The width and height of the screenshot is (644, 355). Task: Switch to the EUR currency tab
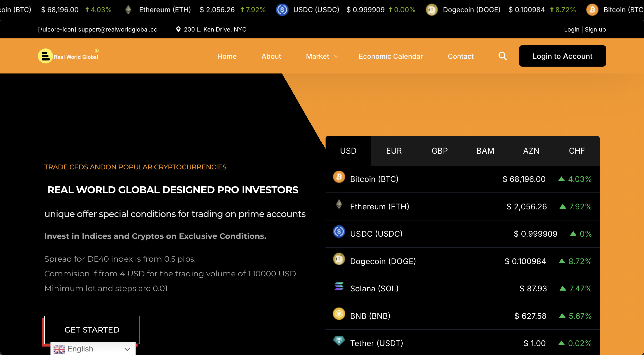394,151
